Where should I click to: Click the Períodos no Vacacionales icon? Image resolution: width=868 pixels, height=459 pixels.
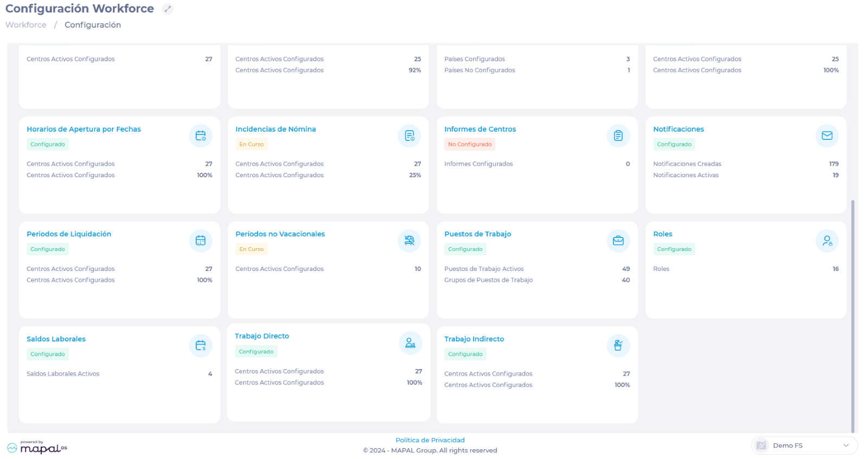point(409,241)
